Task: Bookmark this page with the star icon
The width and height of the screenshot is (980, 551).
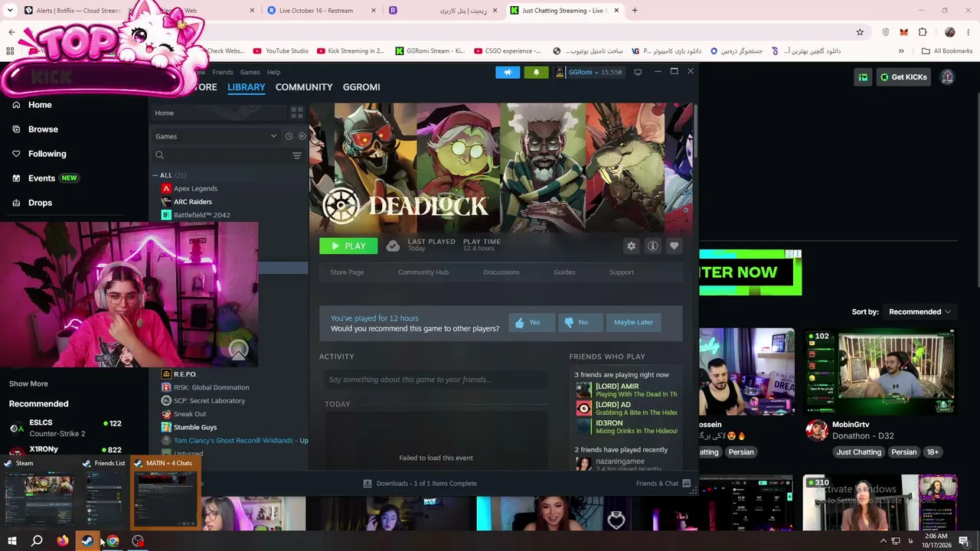Action: pyautogui.click(x=860, y=32)
